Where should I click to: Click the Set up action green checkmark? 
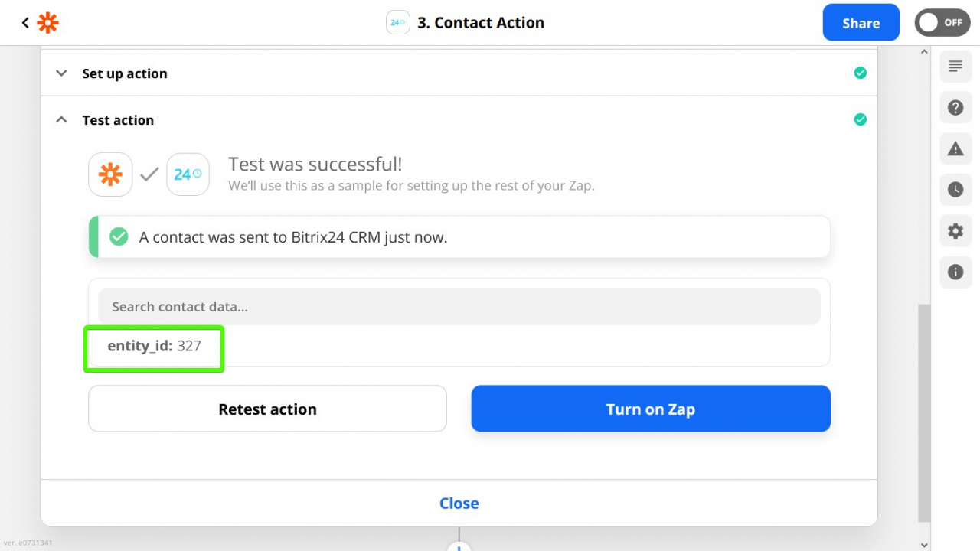click(x=861, y=73)
